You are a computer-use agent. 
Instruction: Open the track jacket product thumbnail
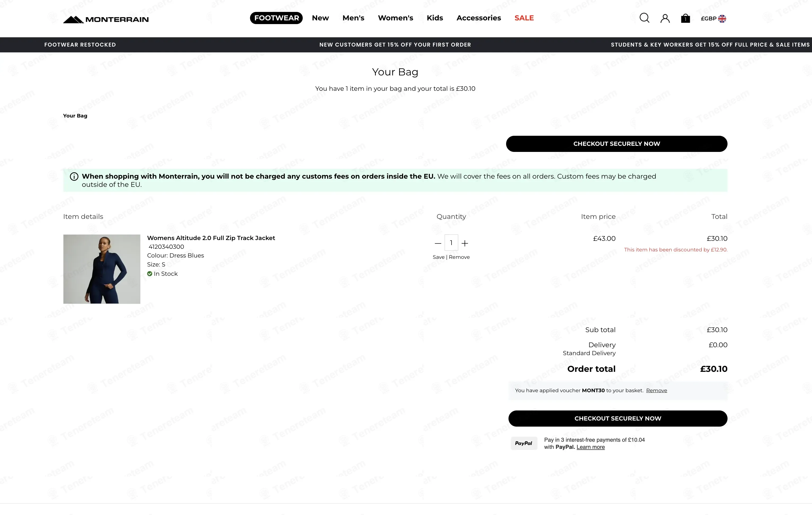pyautogui.click(x=102, y=269)
